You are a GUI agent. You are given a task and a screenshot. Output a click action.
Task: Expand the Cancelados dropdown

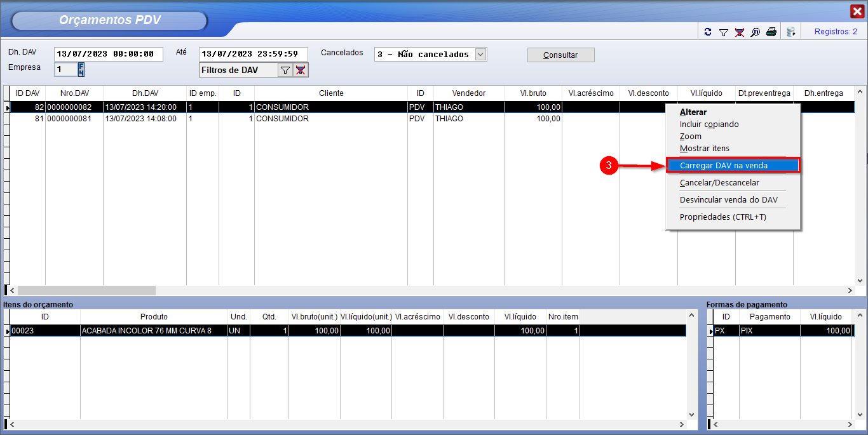point(481,55)
